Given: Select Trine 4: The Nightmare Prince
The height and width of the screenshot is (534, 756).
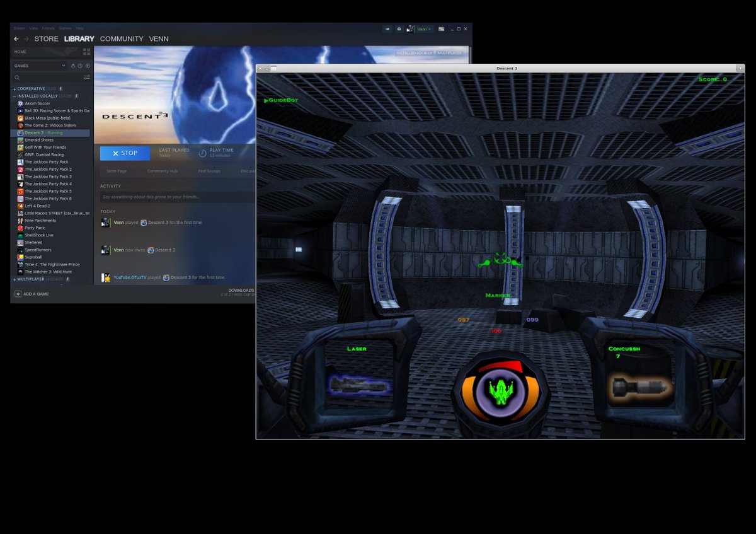Looking at the screenshot, I should 51,264.
